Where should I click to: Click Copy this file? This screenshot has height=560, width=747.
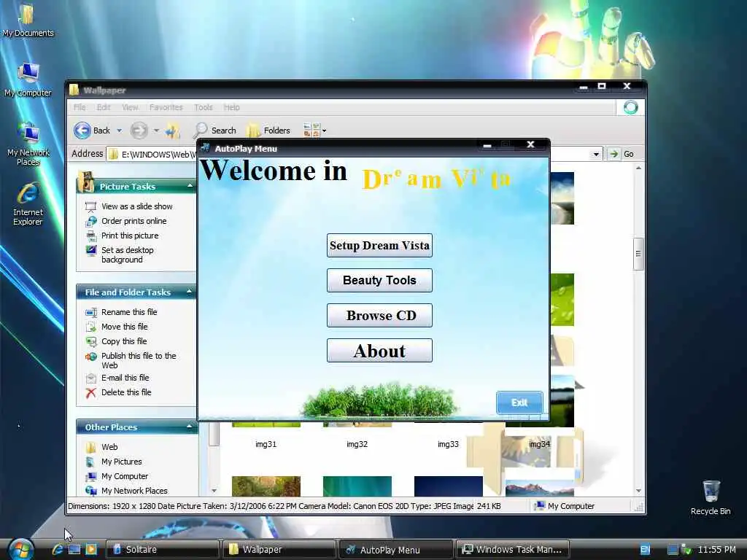pos(124,341)
